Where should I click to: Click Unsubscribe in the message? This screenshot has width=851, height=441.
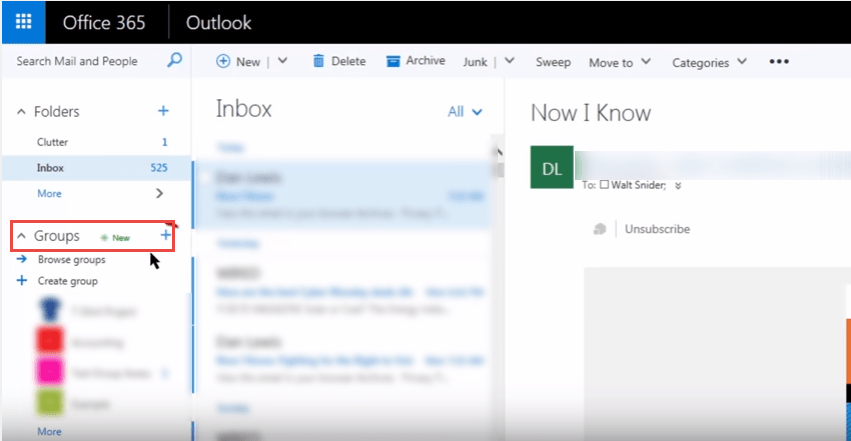point(657,229)
